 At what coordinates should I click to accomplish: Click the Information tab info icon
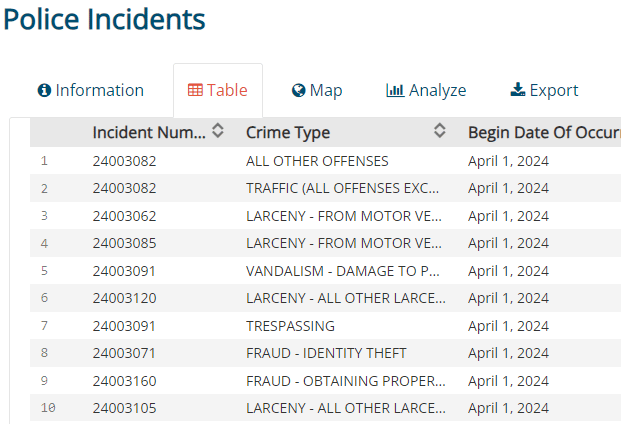click(x=44, y=90)
